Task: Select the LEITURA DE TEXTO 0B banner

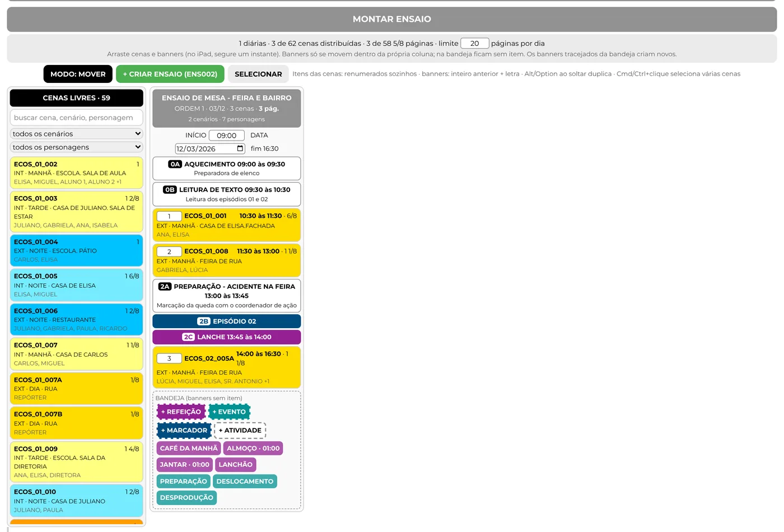Action: click(227, 194)
